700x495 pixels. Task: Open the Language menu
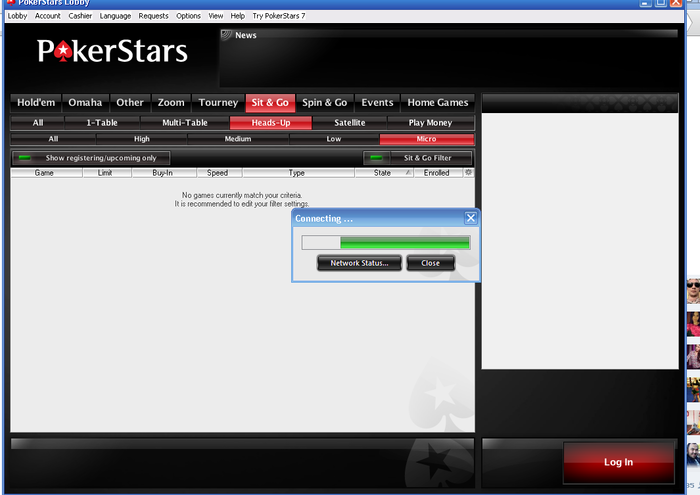115,16
